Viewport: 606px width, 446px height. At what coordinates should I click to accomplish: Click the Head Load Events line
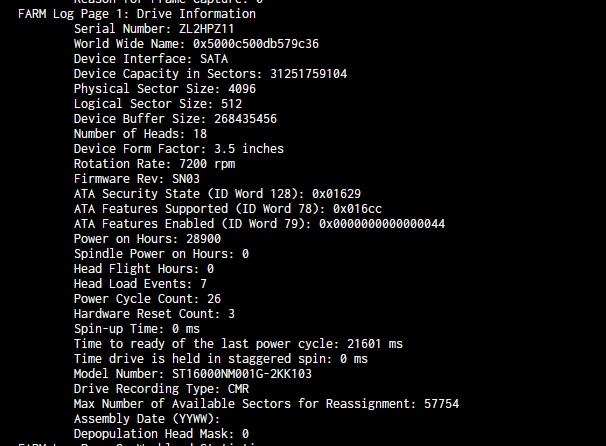(140, 284)
